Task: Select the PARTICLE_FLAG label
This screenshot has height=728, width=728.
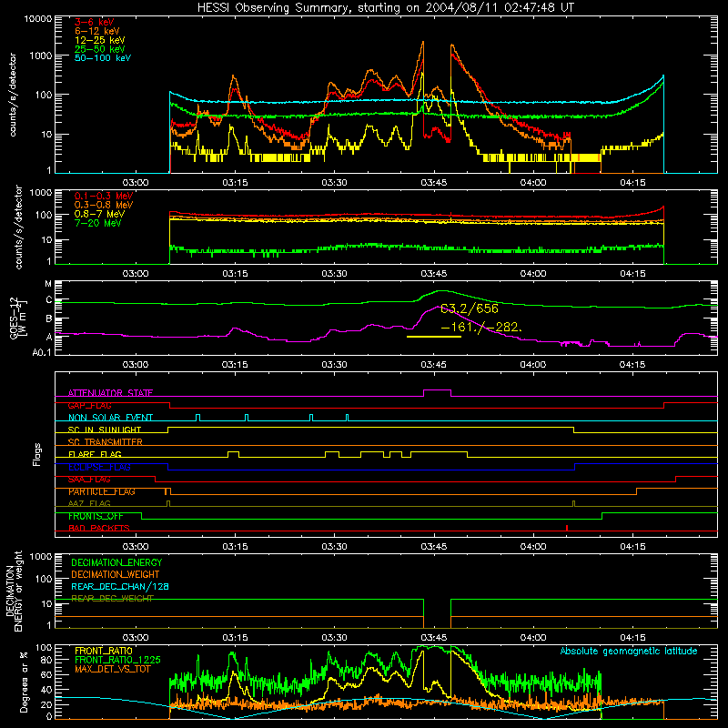Action: [101, 491]
